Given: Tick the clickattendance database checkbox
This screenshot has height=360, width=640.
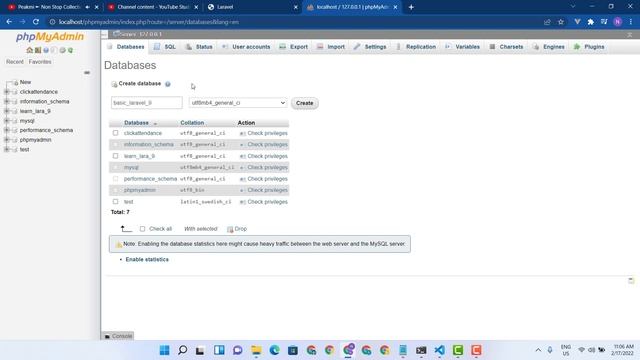Looking at the screenshot, I should coord(116,133).
